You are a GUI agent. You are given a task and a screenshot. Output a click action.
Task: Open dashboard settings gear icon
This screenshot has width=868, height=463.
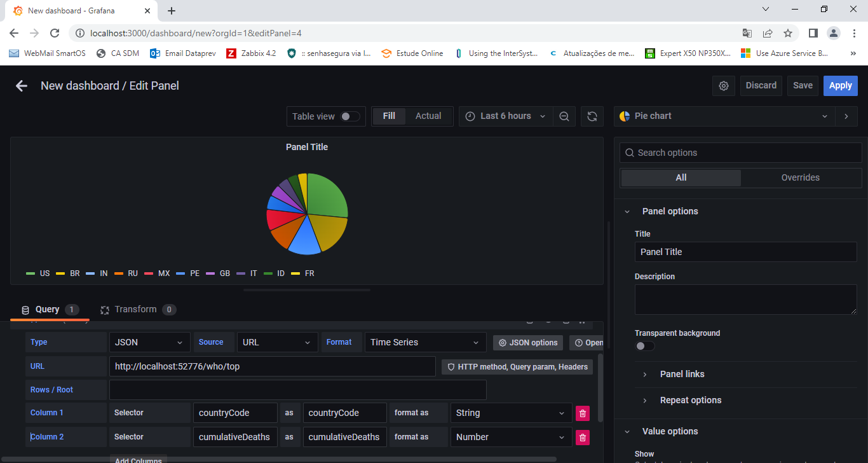pyautogui.click(x=723, y=86)
